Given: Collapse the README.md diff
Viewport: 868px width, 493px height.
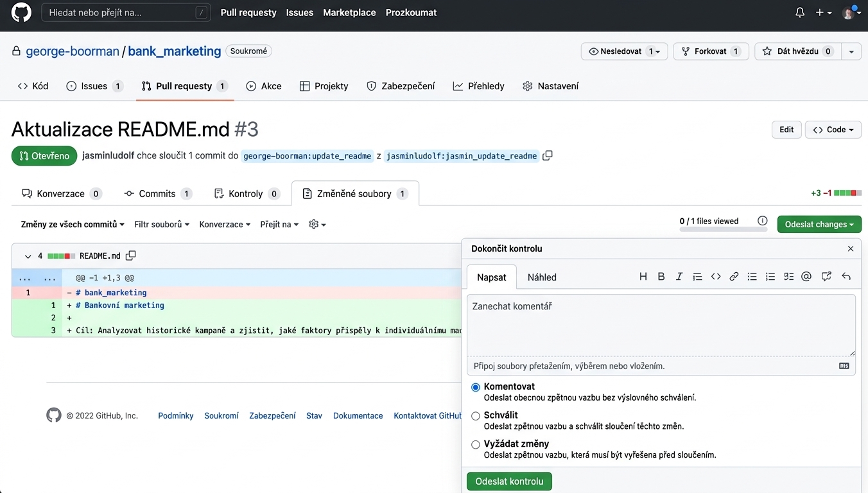Looking at the screenshot, I should [28, 256].
